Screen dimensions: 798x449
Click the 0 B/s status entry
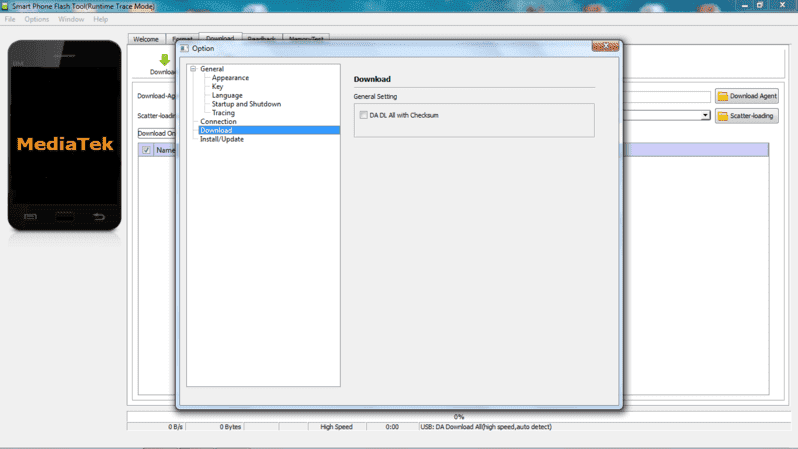point(175,427)
